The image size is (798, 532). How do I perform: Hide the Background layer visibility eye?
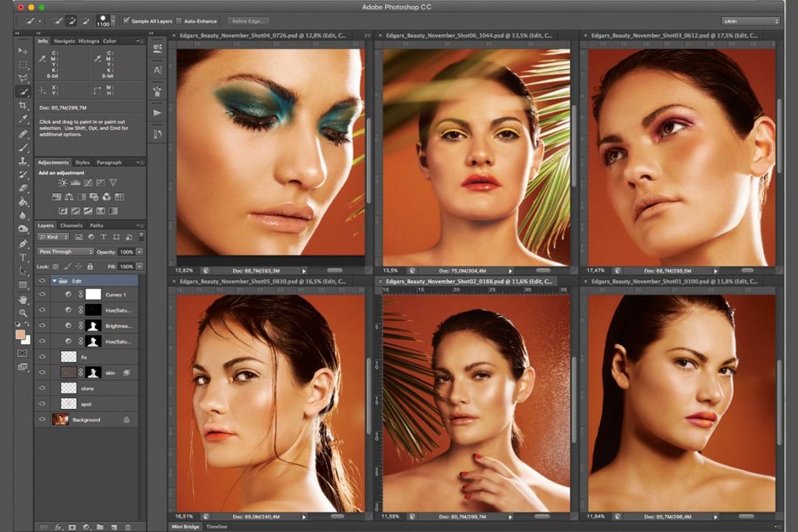[x=42, y=420]
